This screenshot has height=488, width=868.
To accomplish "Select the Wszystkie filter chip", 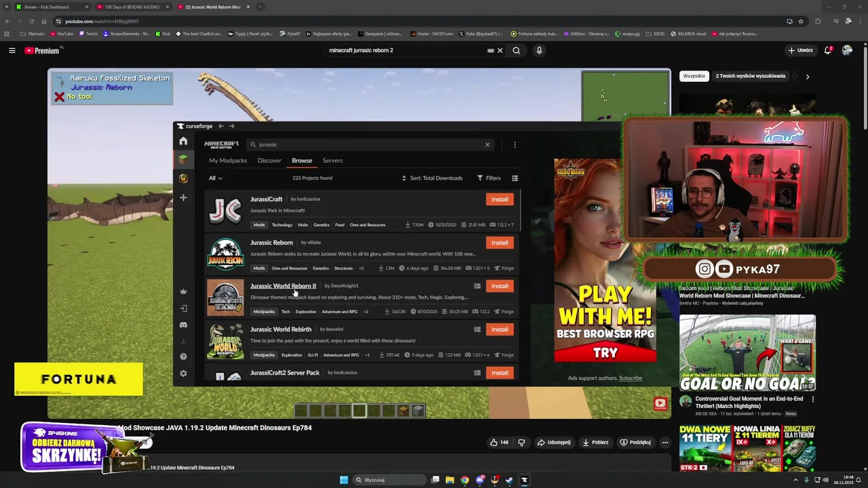I will pos(694,76).
